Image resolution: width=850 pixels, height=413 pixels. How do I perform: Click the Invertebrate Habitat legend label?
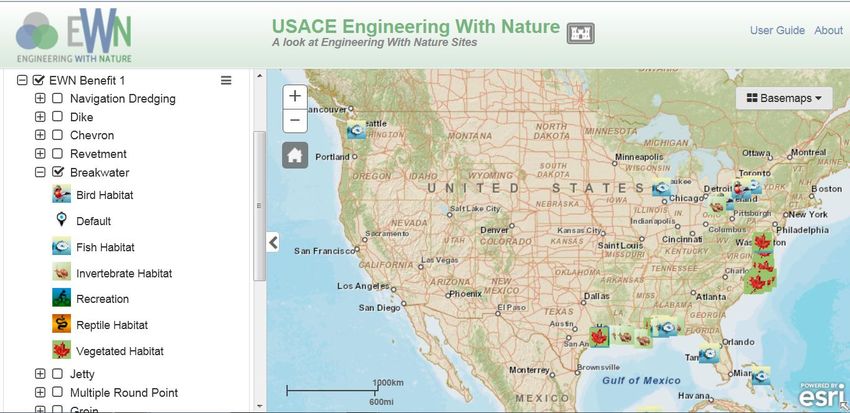click(x=124, y=273)
